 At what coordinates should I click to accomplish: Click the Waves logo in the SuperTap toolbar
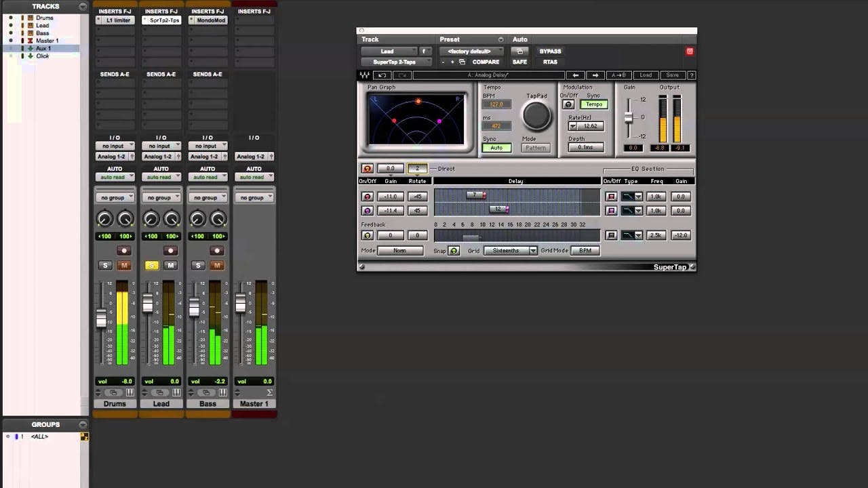pyautogui.click(x=364, y=75)
